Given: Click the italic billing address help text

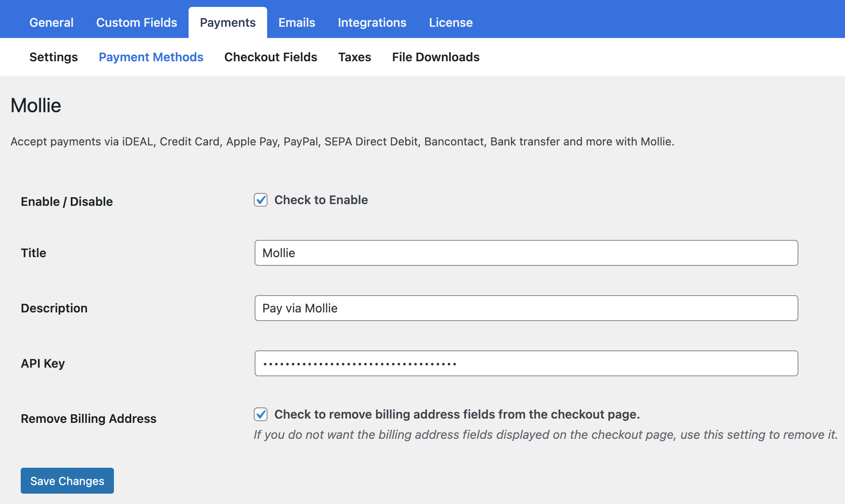Looking at the screenshot, I should pyautogui.click(x=545, y=435).
